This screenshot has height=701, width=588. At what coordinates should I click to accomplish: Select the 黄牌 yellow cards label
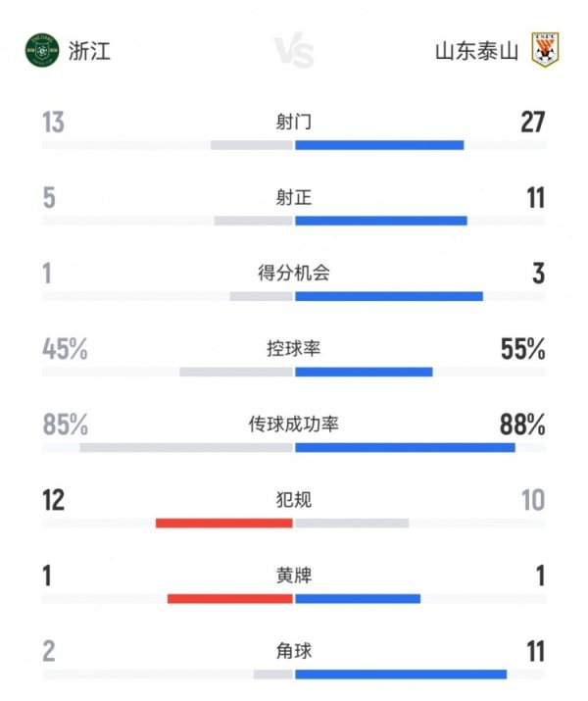pos(294,576)
